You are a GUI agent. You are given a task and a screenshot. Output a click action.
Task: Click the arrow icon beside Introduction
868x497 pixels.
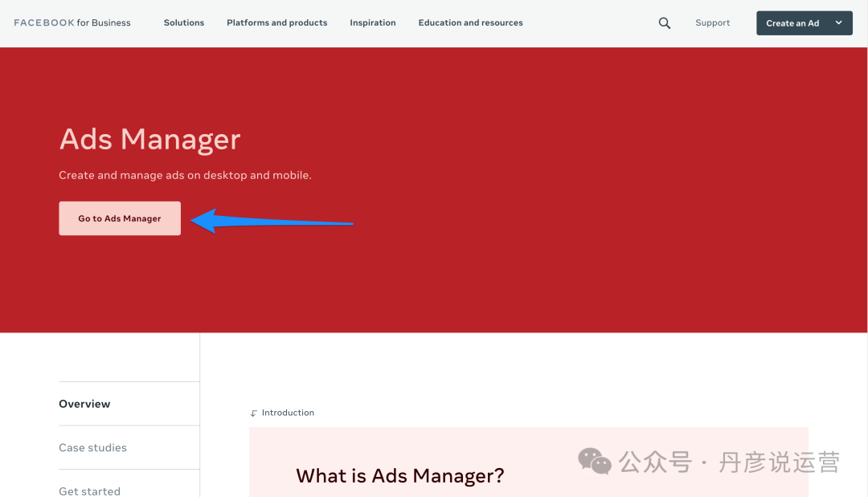pos(253,413)
